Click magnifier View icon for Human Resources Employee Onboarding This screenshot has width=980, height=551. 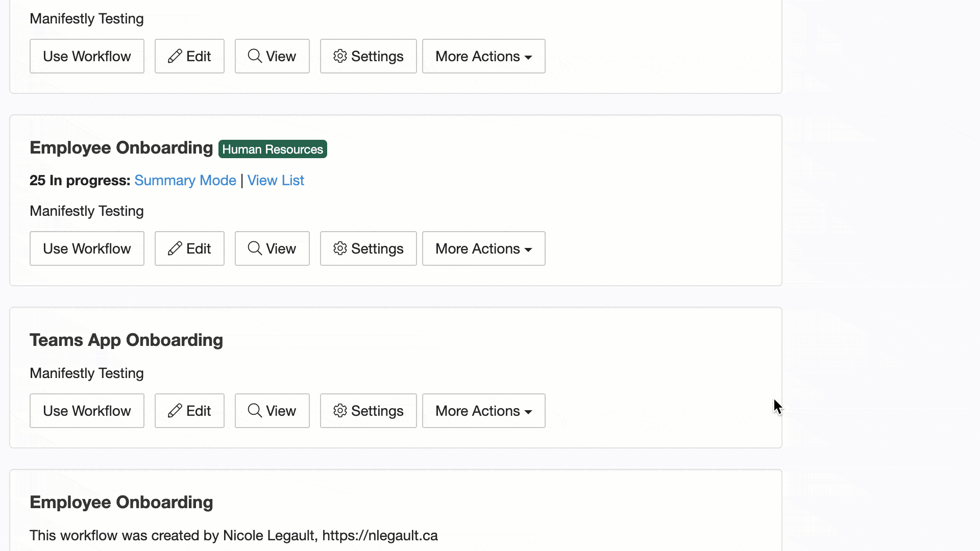click(x=255, y=248)
